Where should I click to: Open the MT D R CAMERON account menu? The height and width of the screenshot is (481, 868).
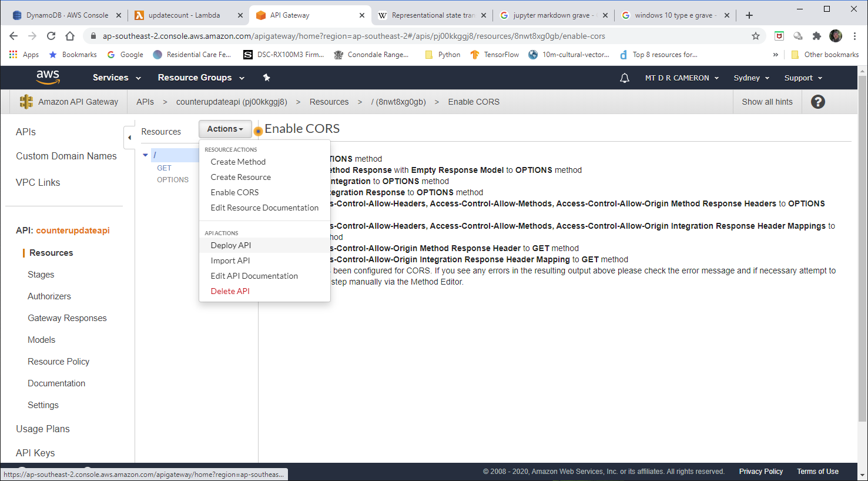(x=682, y=78)
